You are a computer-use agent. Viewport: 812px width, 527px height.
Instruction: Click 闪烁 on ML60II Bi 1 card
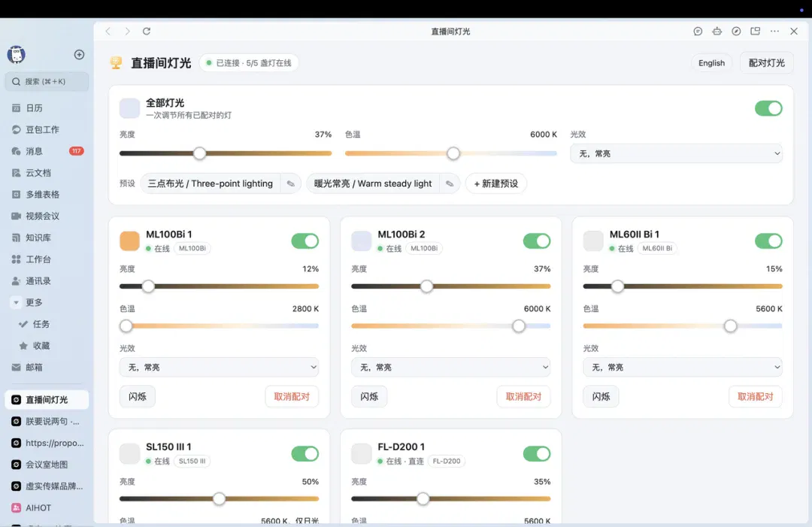pos(601,396)
